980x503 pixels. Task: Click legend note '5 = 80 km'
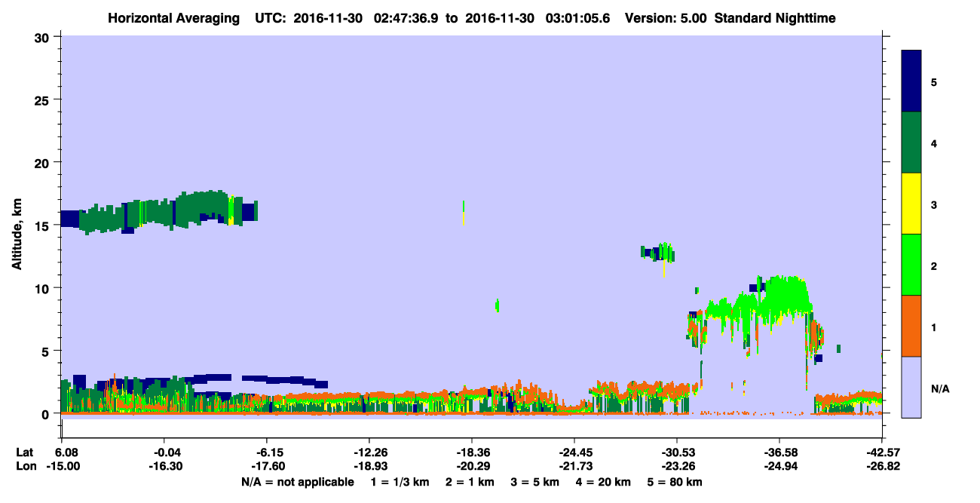pos(676,482)
